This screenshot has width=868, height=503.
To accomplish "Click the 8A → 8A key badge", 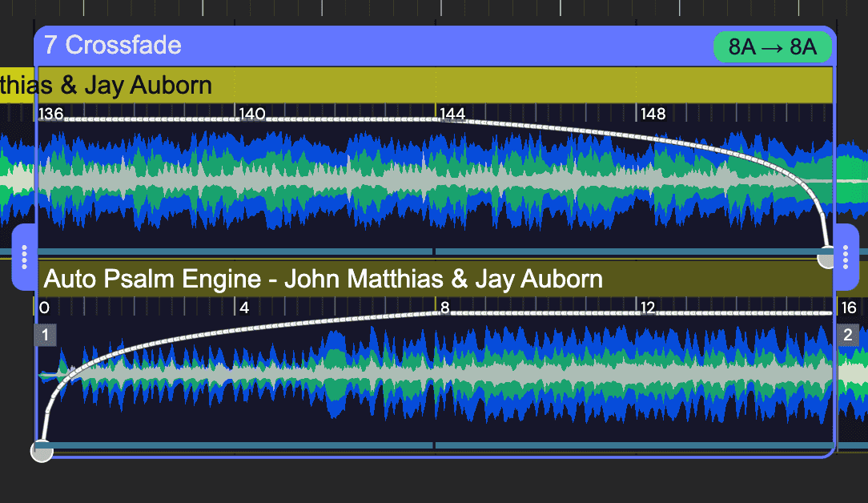I will [772, 47].
